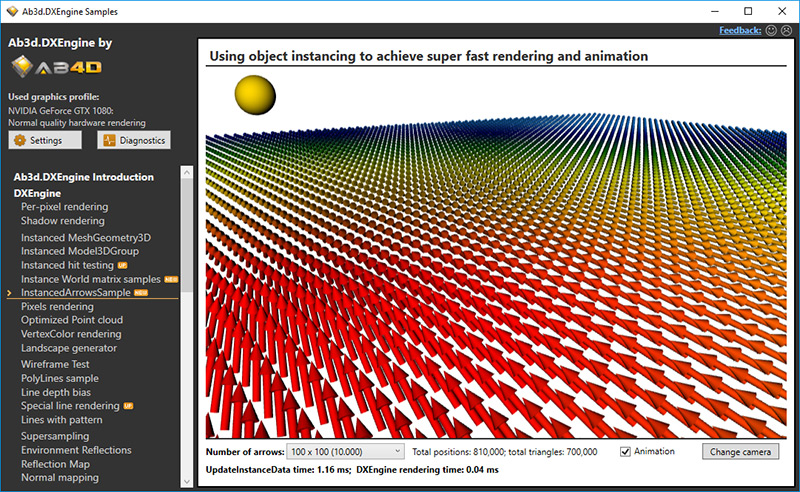Open VertexColor rendering sample
The height and width of the screenshot is (492, 800).
tap(71, 334)
